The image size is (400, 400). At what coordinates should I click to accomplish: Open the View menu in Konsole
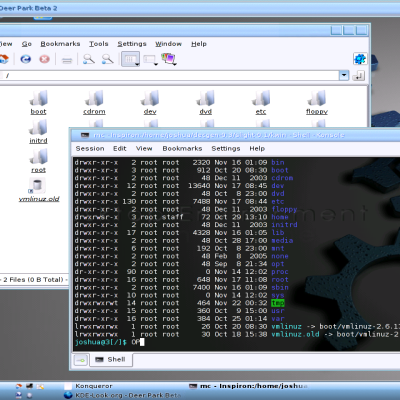[144, 148]
